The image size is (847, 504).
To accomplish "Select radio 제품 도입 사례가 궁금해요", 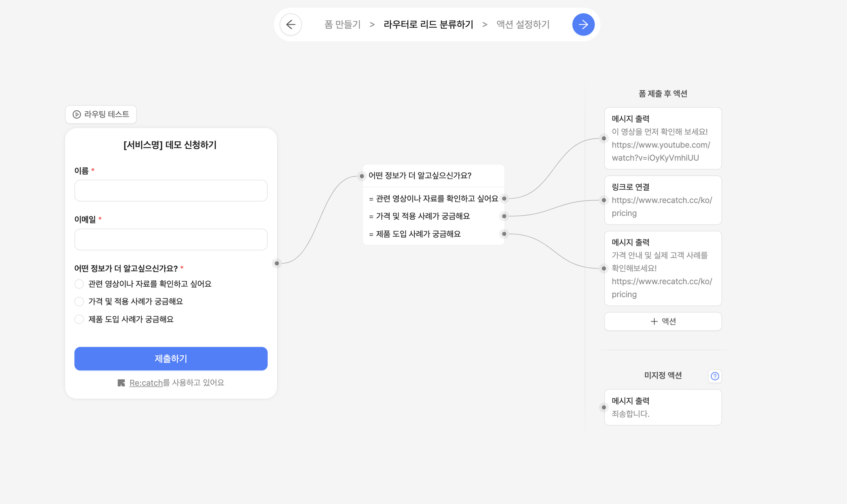I will [79, 319].
